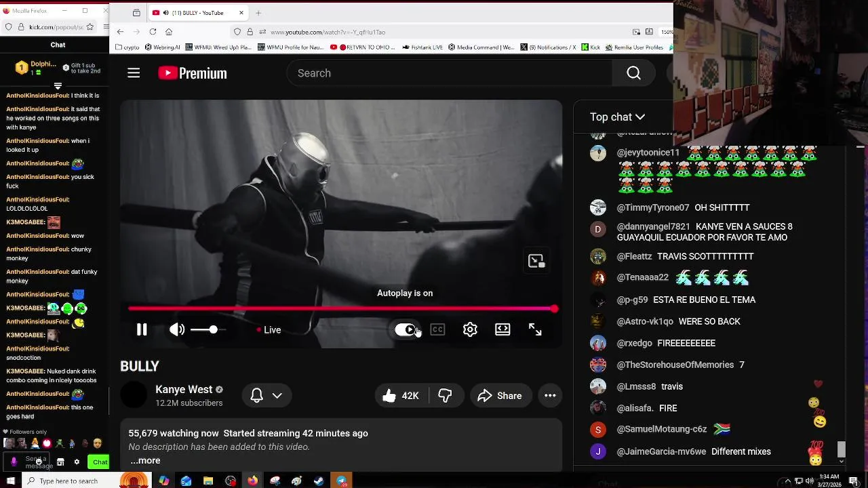The width and height of the screenshot is (868, 488).
Task: Reload the YouTube page
Action: tap(153, 32)
